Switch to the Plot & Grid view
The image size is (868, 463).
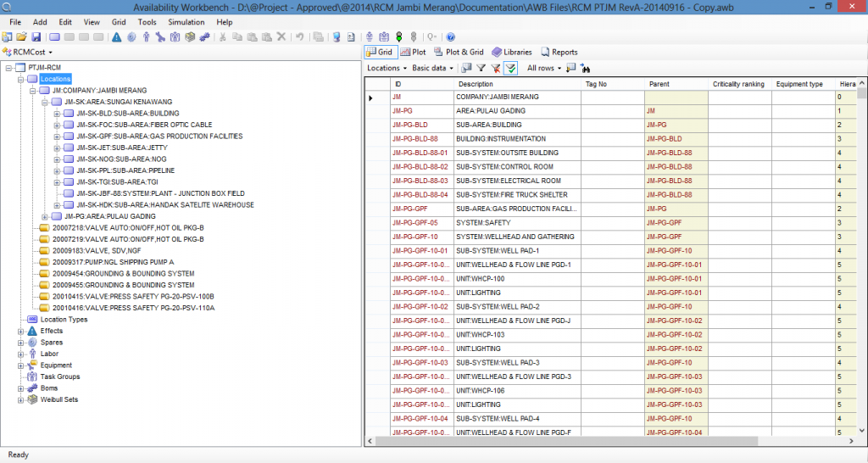(x=459, y=52)
